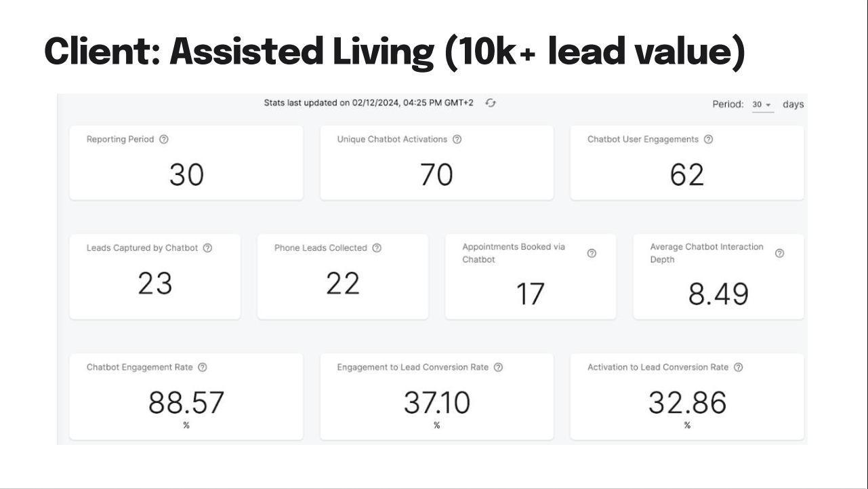The height and width of the screenshot is (489, 868).
Task: Click the Leads Captured by Chatbot value 23
Action: (x=155, y=283)
